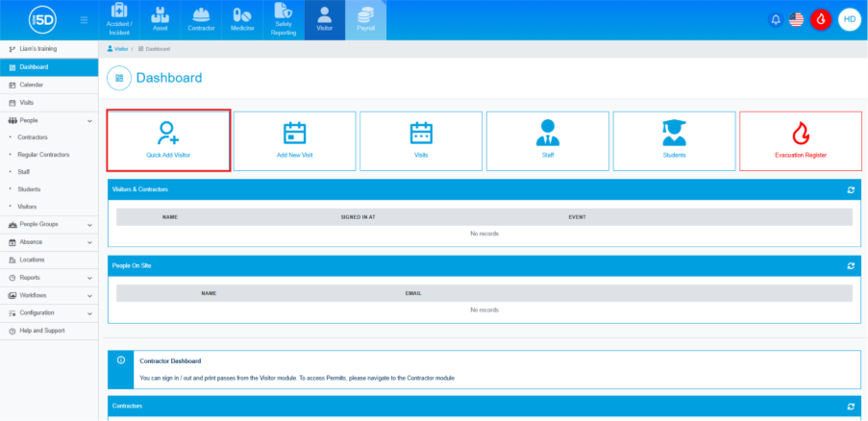This screenshot has width=868, height=421.
Task: Click the notifications bell icon
Action: pyautogui.click(x=776, y=19)
